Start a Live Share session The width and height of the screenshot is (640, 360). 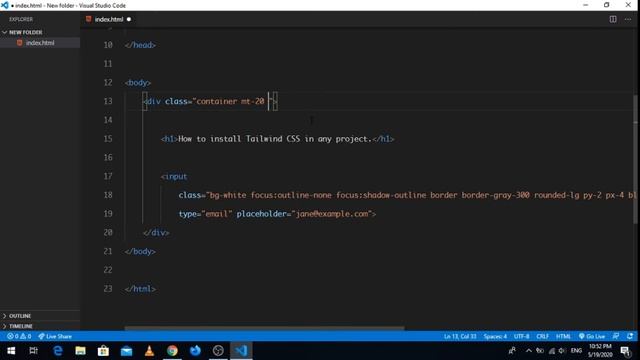point(55,336)
